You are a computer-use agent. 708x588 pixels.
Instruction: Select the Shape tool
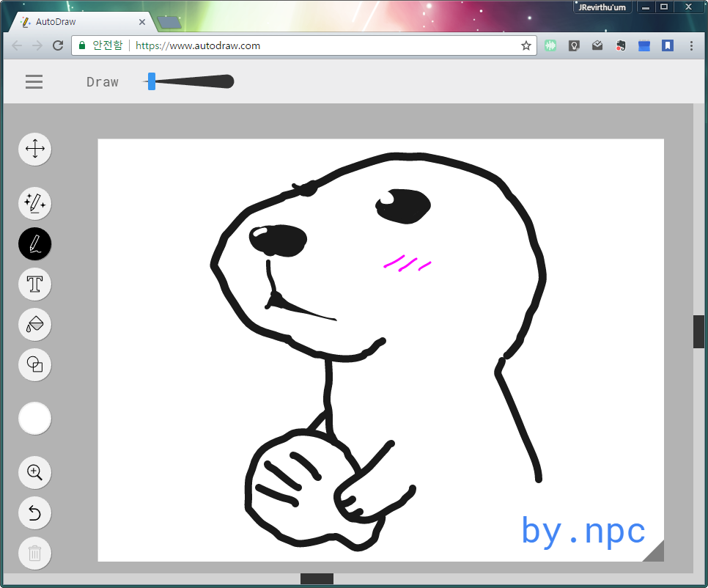click(34, 364)
